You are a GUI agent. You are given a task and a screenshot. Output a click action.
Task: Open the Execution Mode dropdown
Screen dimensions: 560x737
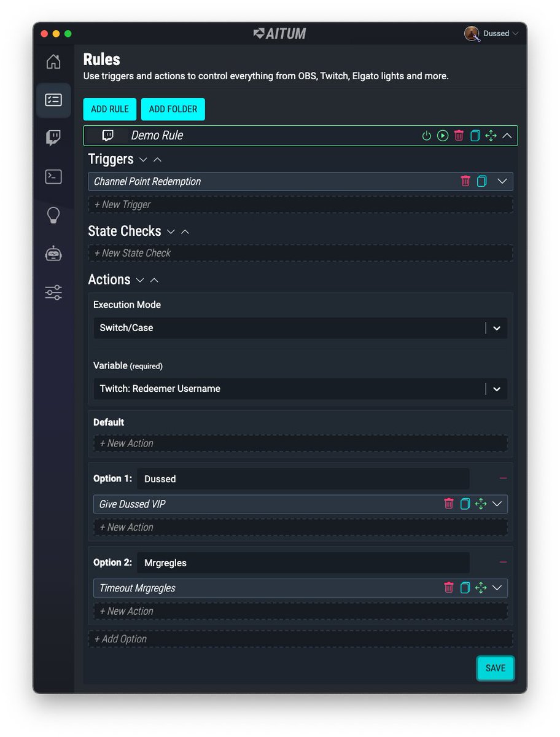496,328
